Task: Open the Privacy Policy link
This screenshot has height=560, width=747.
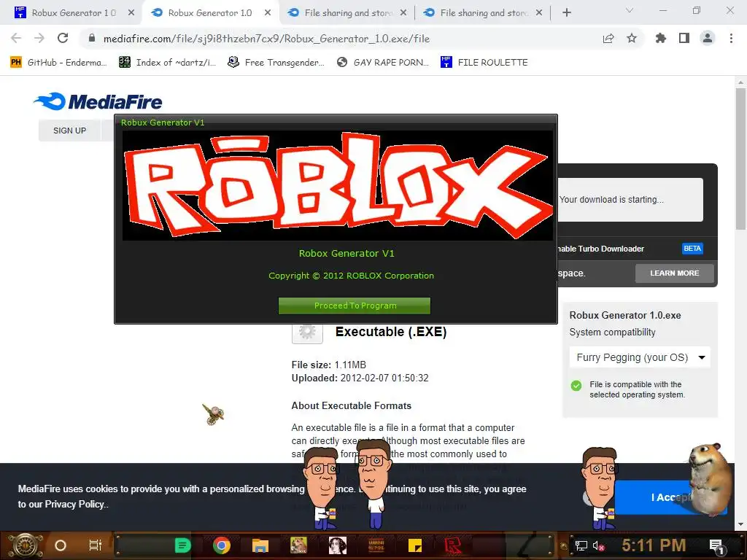Action: (x=76, y=505)
